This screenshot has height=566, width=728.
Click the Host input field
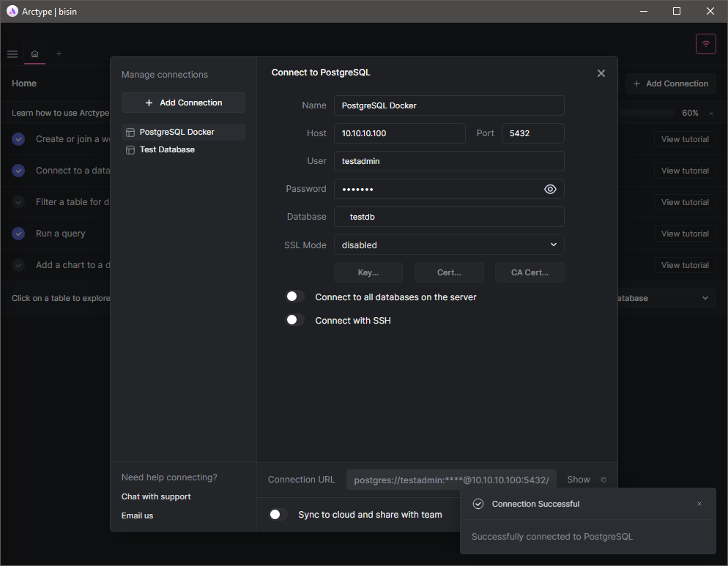[x=399, y=133]
